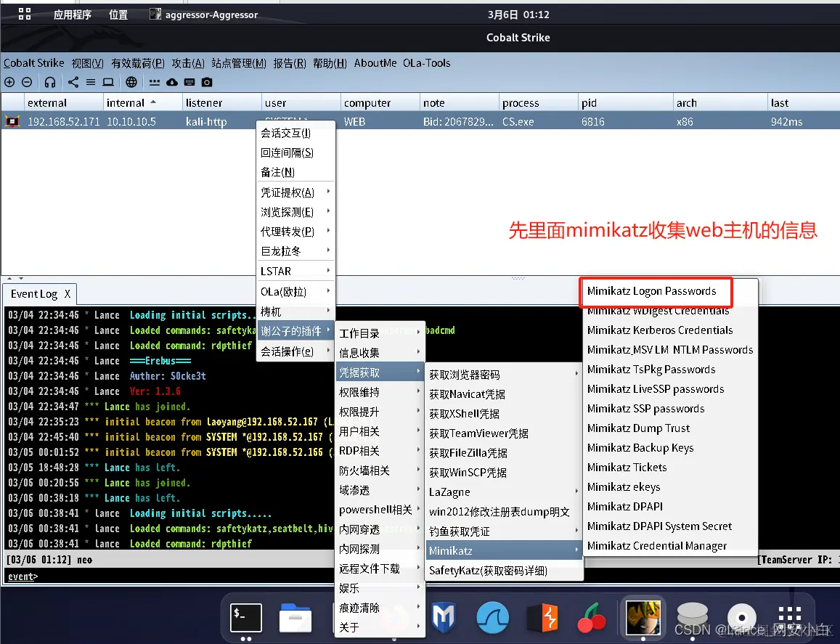Open 应用程序 menu in top bar

click(73, 15)
